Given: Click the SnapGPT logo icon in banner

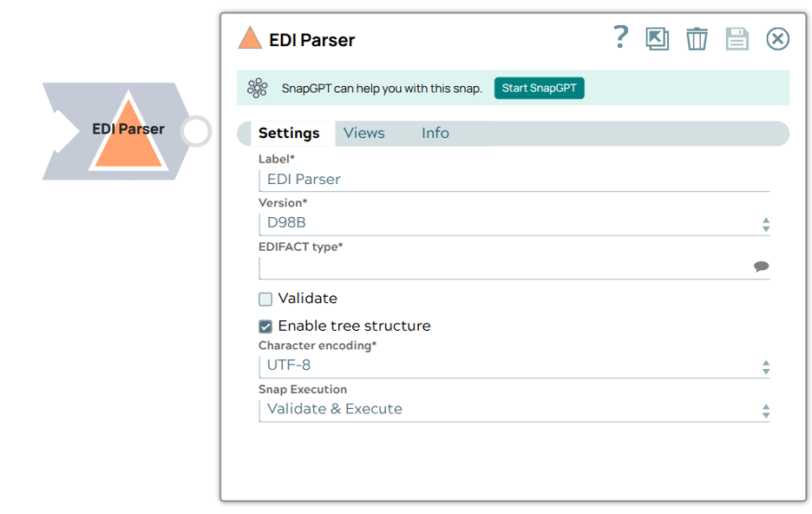Looking at the screenshot, I should 258,88.
